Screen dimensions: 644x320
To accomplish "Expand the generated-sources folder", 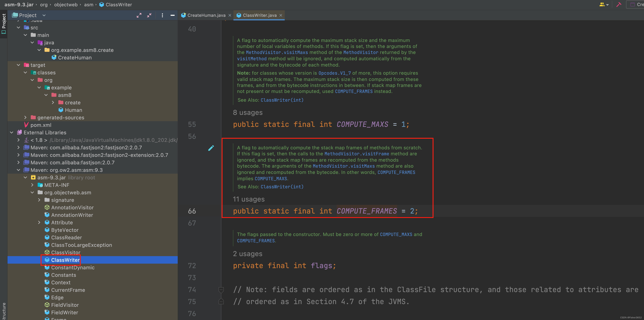I will [x=25, y=117].
